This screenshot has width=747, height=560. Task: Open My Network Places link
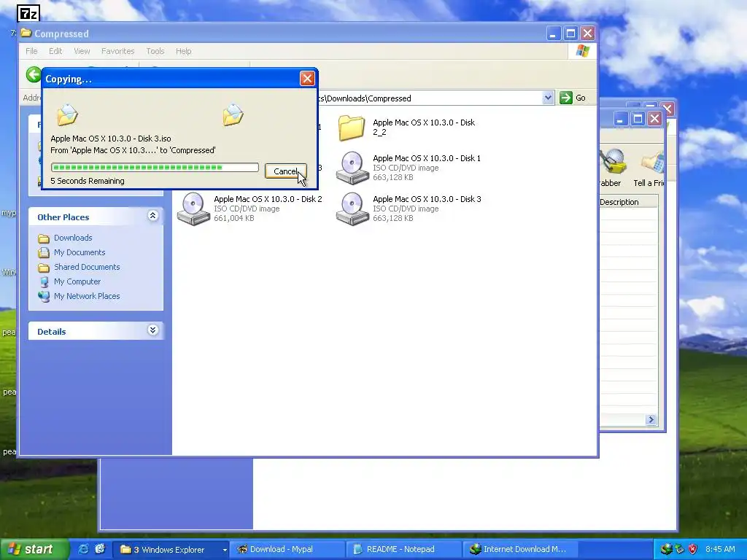[87, 296]
